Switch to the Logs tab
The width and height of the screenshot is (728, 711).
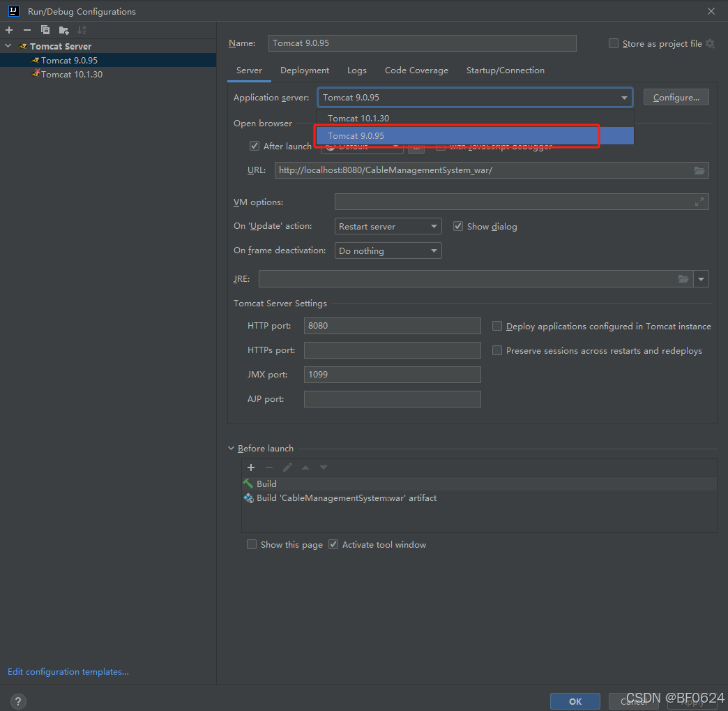click(x=356, y=70)
